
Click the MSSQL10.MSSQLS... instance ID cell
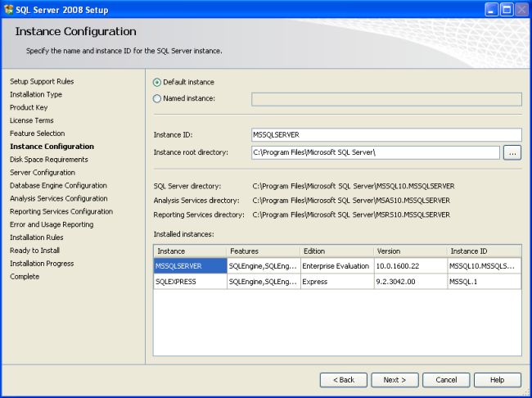(485, 266)
